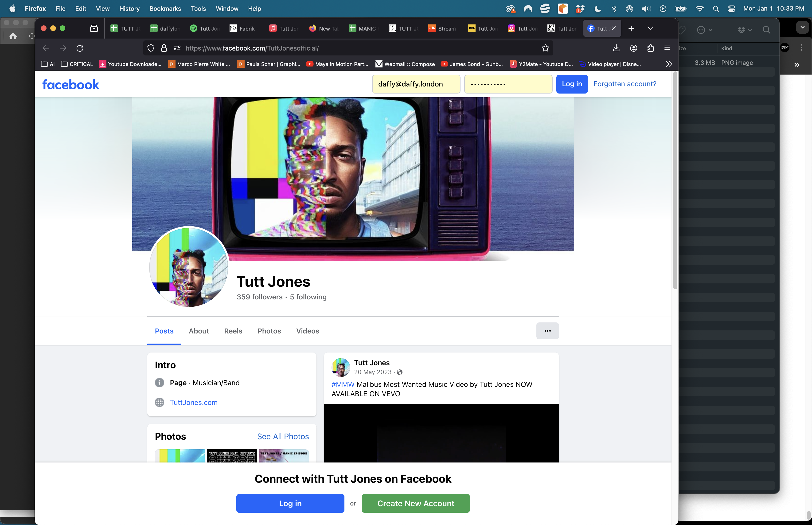The height and width of the screenshot is (525, 812).
Task: Open the Firefox hamburger application menu
Action: pyautogui.click(x=667, y=48)
